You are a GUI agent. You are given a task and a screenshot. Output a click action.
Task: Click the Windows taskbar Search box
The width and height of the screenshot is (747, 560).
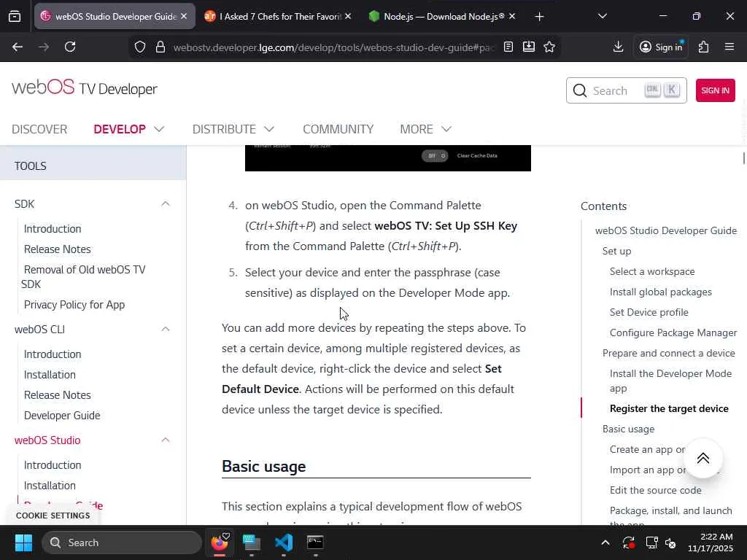click(x=122, y=542)
